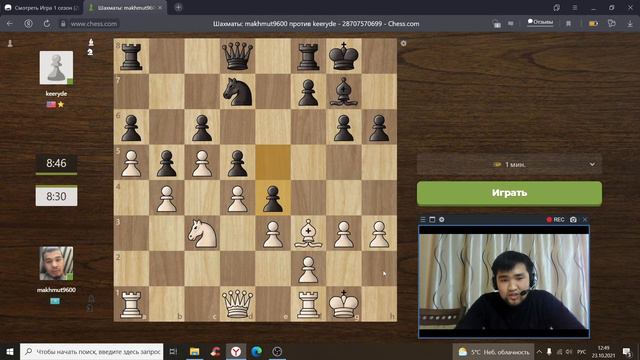Click the makhmut9600 username link

pyautogui.click(x=56, y=290)
